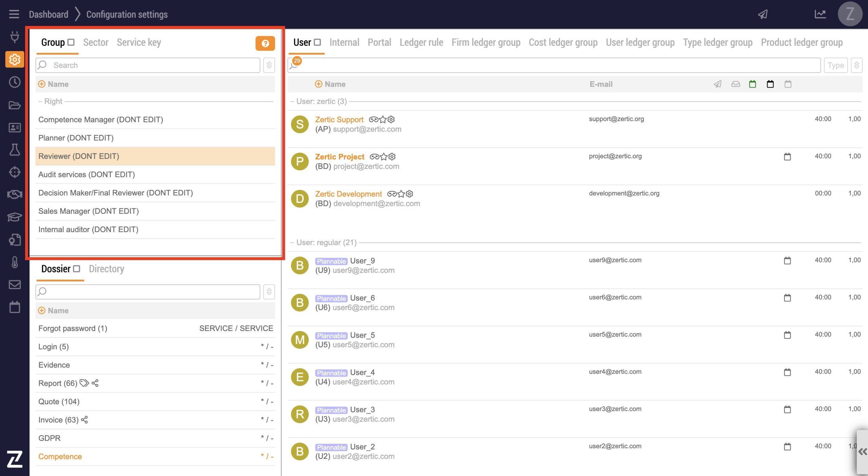
Task: Open the Zertic Project user link
Action: 339,157
